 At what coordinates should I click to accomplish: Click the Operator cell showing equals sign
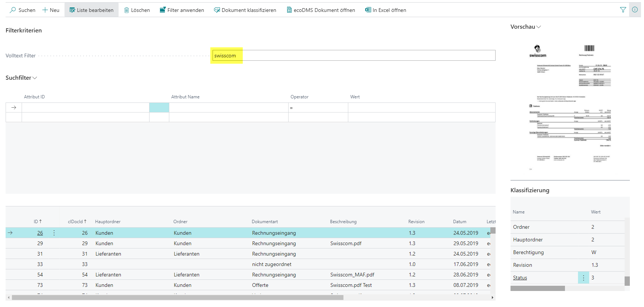coord(318,108)
